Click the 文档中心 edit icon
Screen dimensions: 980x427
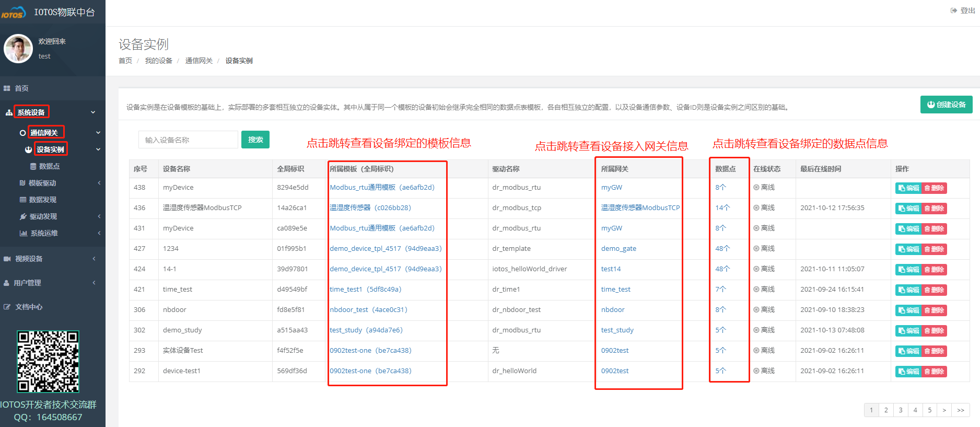(7, 307)
